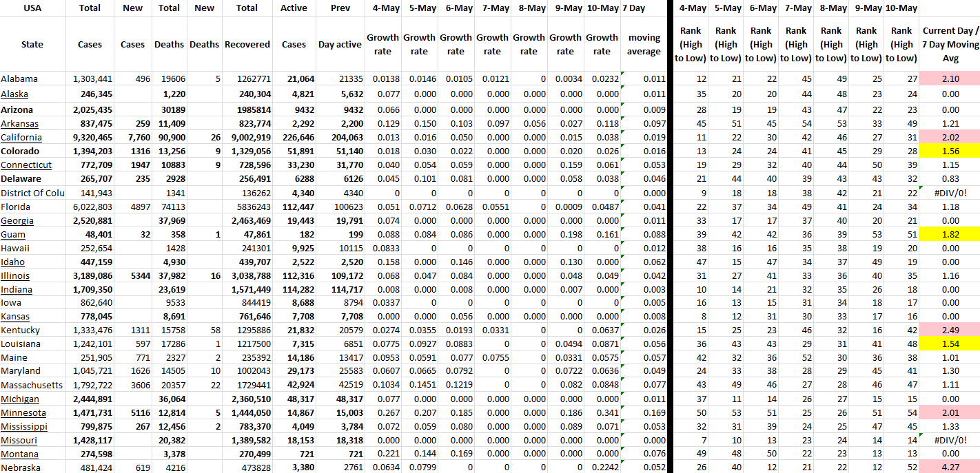The image size is (980, 473).
Task: Open the Alaska state link
Action: 14,94
